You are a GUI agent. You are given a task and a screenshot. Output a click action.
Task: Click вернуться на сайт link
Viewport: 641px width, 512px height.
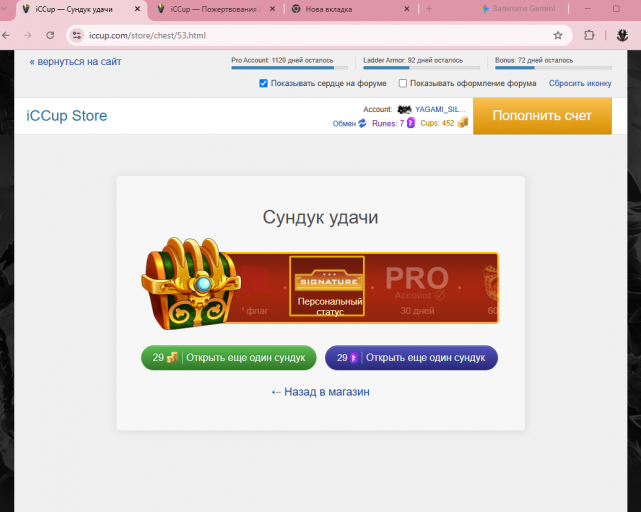coord(75,62)
